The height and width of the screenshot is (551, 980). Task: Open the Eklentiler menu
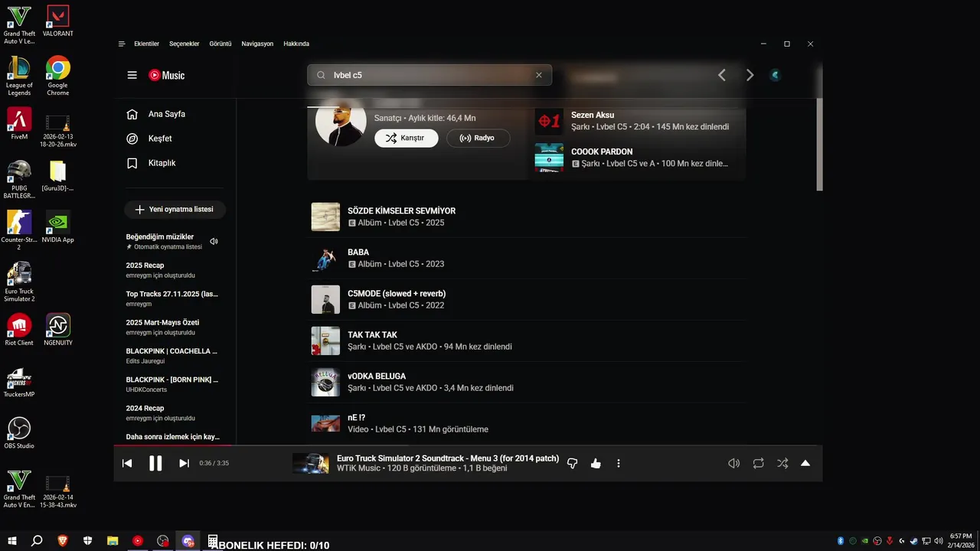pyautogui.click(x=146, y=44)
